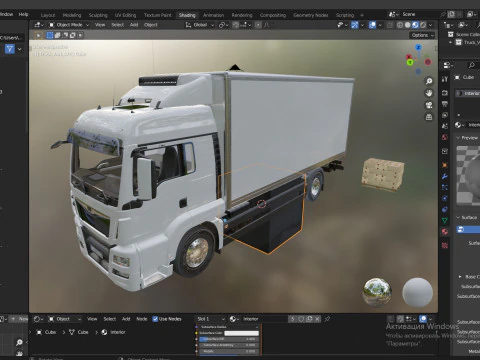The image size is (480, 360).
Task: Switch to solid viewport shading
Action: tap(407, 25)
